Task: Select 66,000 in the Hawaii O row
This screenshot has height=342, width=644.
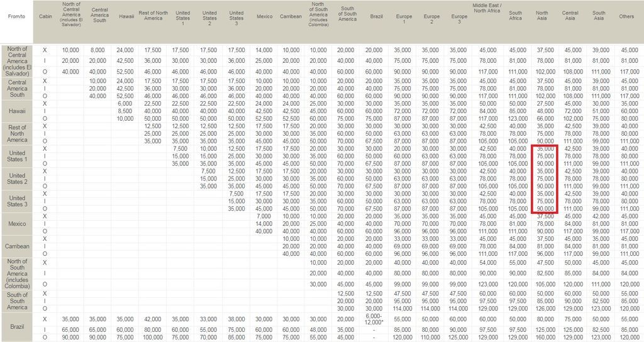Action: [545, 119]
